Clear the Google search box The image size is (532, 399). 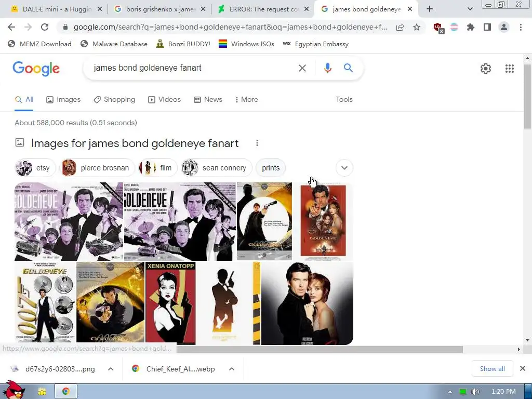(302, 68)
